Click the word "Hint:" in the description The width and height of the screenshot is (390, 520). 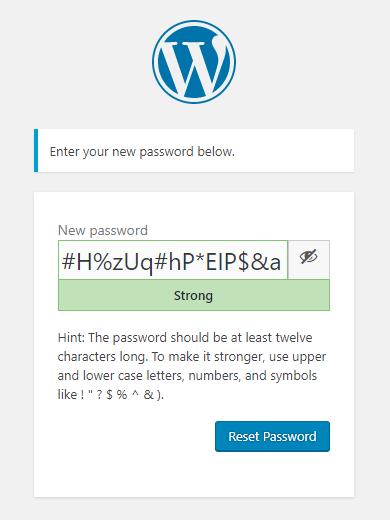click(72, 338)
